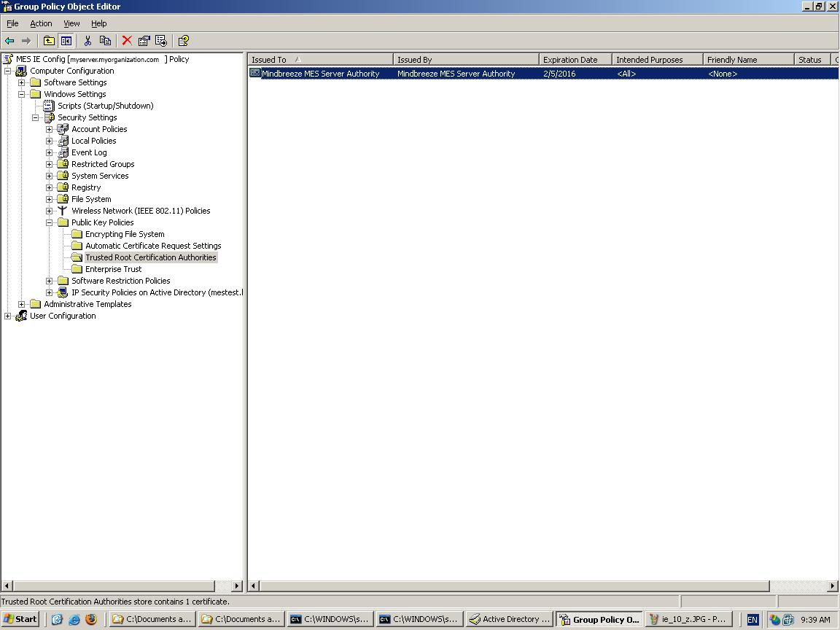The height and width of the screenshot is (630, 840).
Task: Select the Enterprise Trust folder
Action: click(x=113, y=269)
